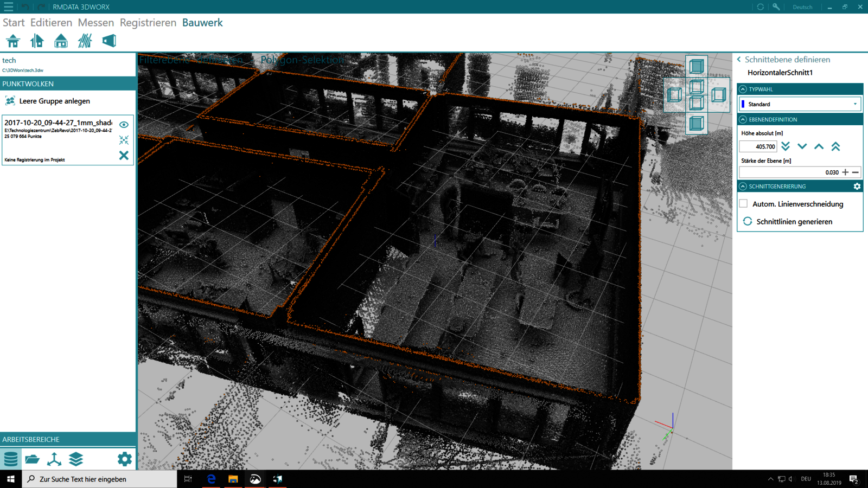
Task: Click the hatched lines tool icon
Action: [85, 41]
